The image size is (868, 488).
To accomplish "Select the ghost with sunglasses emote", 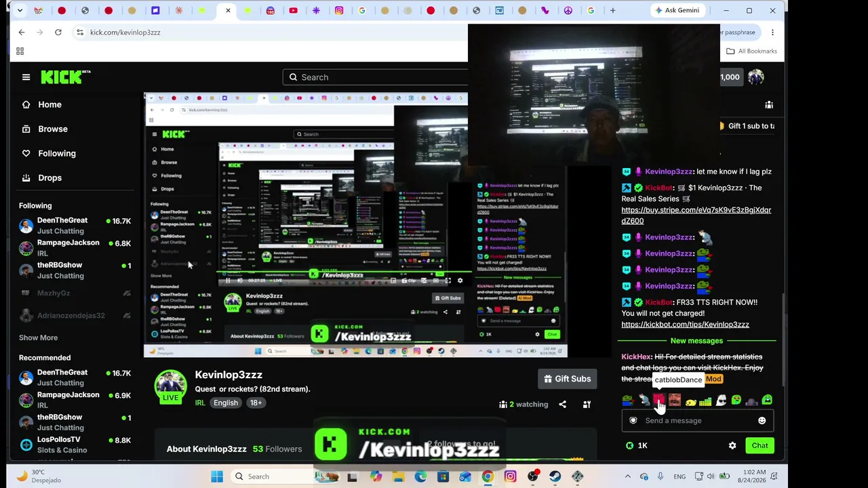I will coord(721,401).
